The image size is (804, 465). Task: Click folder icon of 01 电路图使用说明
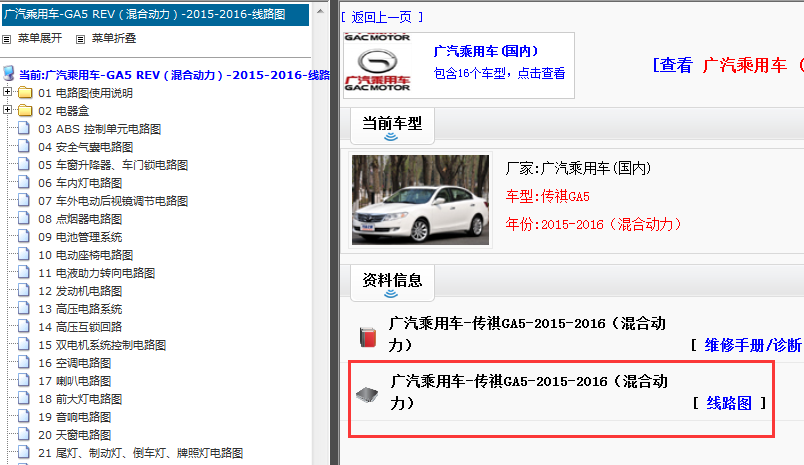25,93
